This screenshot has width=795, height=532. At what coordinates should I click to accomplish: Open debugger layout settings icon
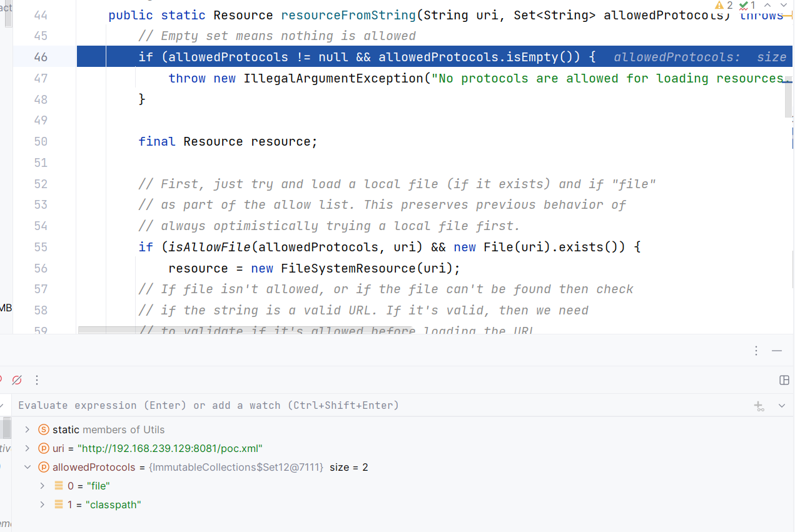[784, 380]
